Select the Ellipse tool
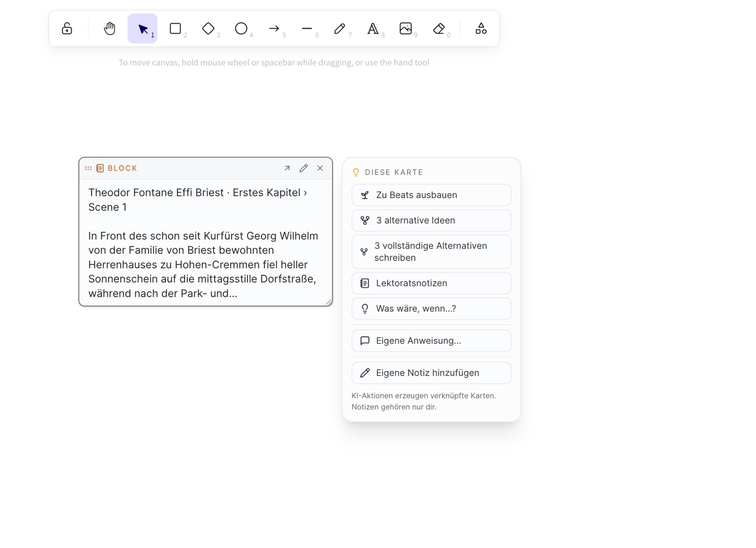The width and height of the screenshot is (756, 548). [x=241, y=28]
